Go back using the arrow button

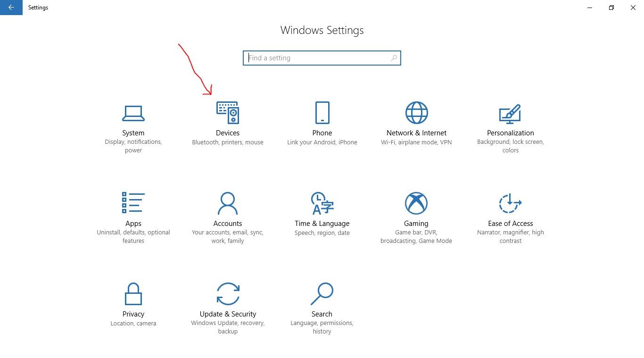click(11, 8)
